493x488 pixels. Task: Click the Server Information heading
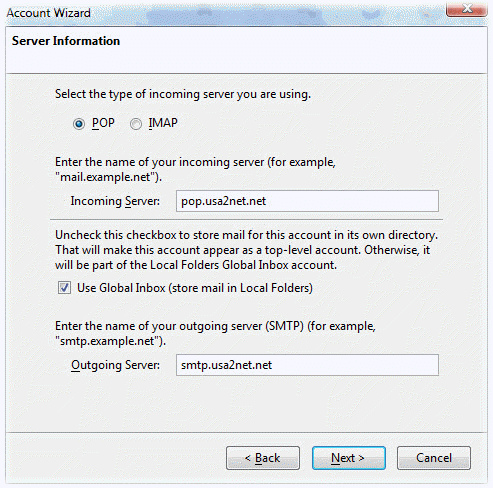point(66,41)
